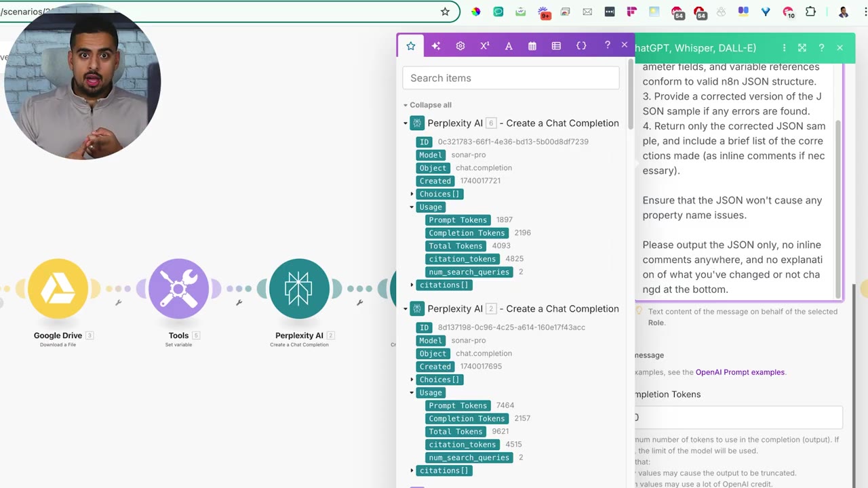Open the Tools Set variable module
This screenshot has height=488, width=868.
178,289
